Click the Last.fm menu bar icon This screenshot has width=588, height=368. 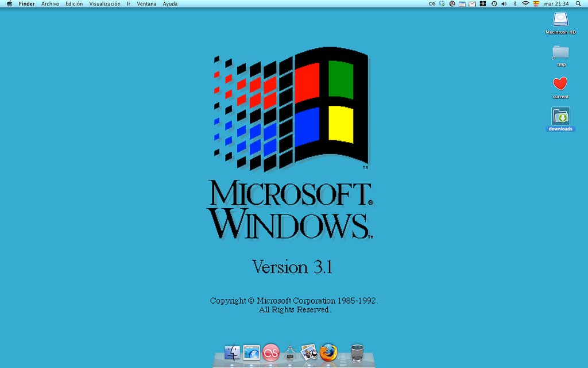pyautogui.click(x=432, y=4)
